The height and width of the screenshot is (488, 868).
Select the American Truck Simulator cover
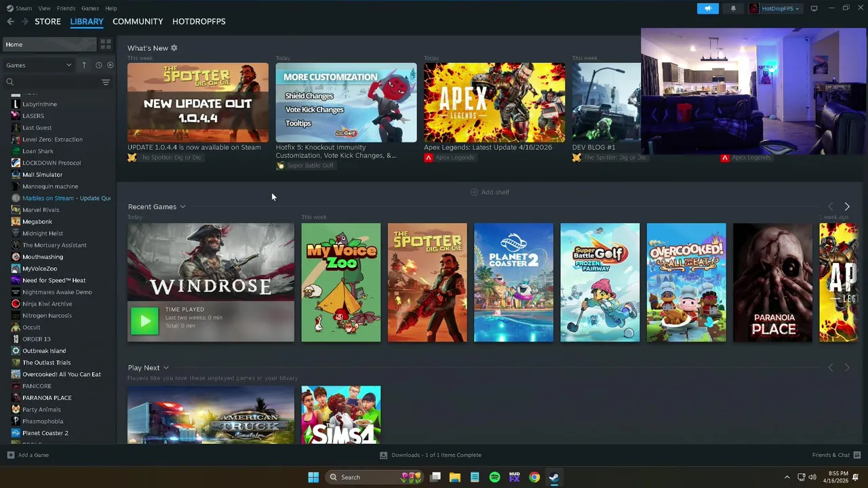211,415
